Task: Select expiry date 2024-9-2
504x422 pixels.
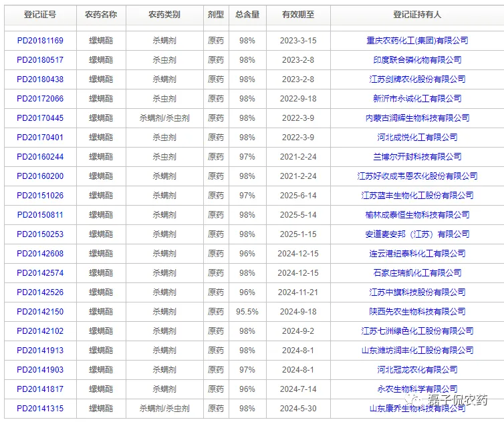Action: [298, 331]
